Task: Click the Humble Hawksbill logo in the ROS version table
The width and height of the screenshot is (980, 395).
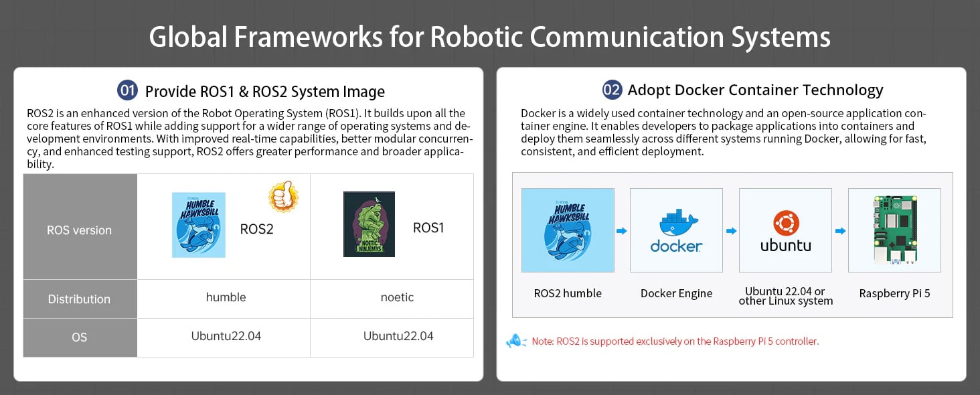Action: (x=199, y=225)
